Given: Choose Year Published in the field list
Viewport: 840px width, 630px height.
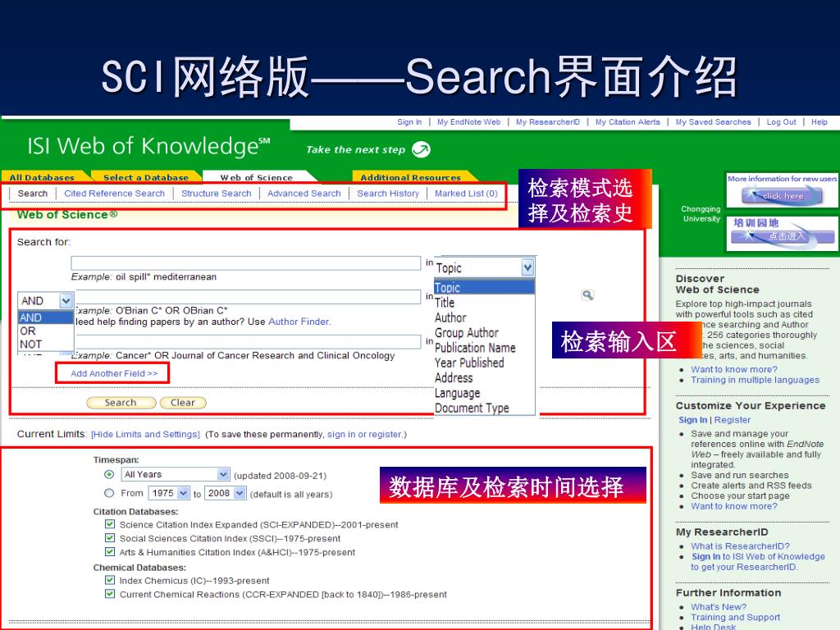Looking at the screenshot, I should point(469,363).
